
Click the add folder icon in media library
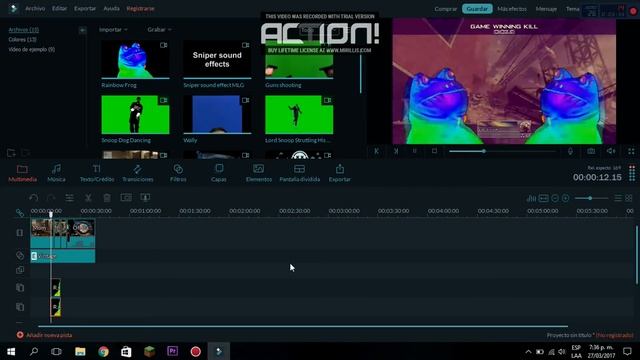pyautogui.click(x=11, y=153)
